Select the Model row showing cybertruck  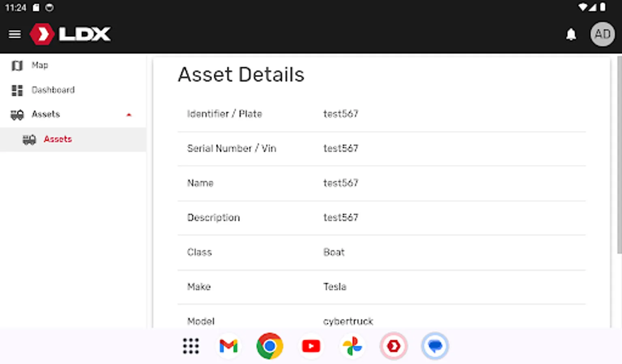point(348,321)
